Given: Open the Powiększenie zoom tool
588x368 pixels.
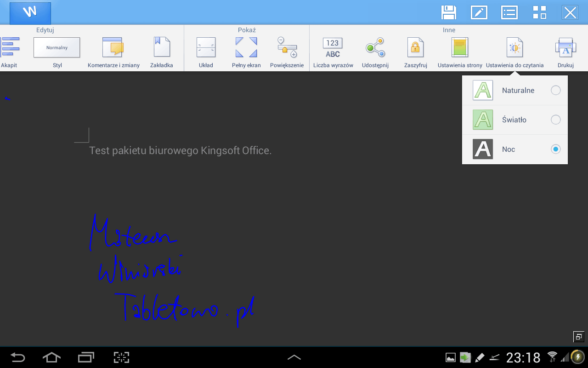Looking at the screenshot, I should (x=287, y=52).
